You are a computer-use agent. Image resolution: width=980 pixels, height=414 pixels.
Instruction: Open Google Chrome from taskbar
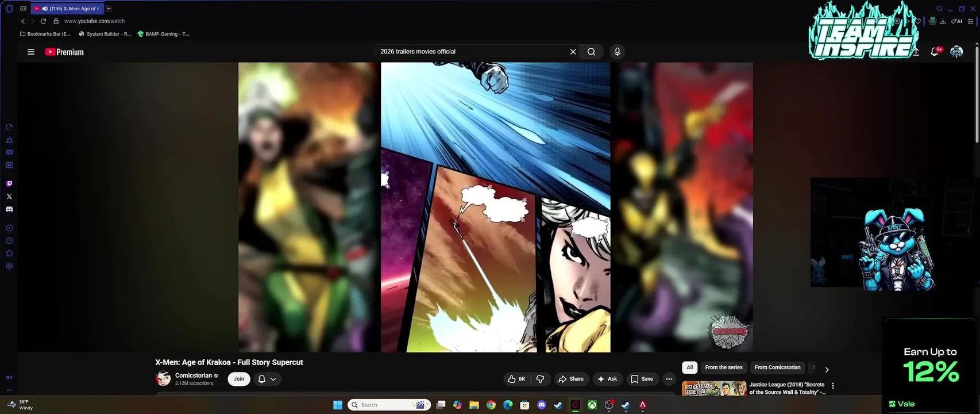491,405
